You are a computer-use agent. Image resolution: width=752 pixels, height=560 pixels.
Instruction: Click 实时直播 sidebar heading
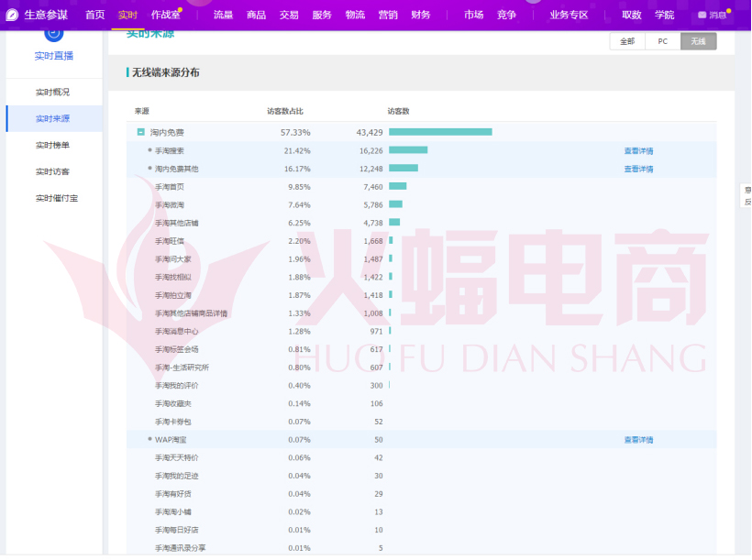[54, 56]
